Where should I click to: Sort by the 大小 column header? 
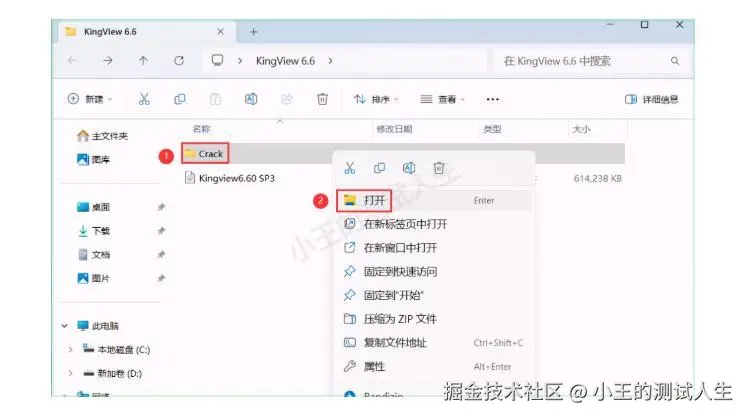point(581,129)
